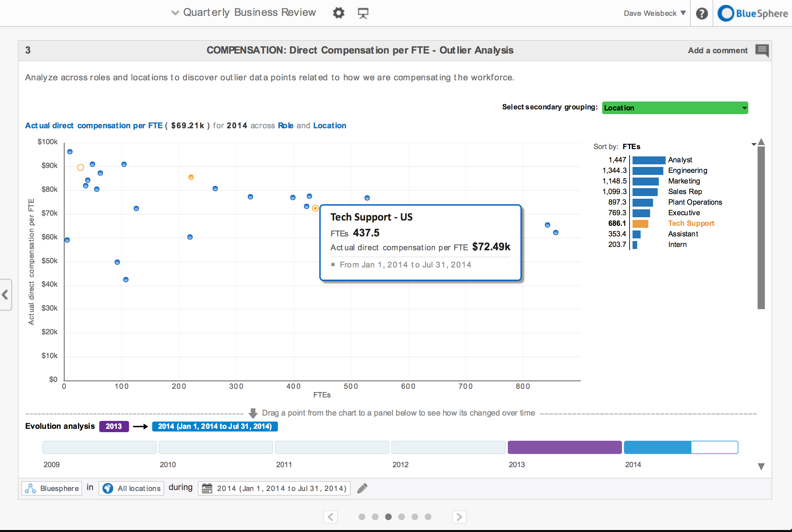
Task: Click the presentation mode screen icon
Action: point(363,13)
